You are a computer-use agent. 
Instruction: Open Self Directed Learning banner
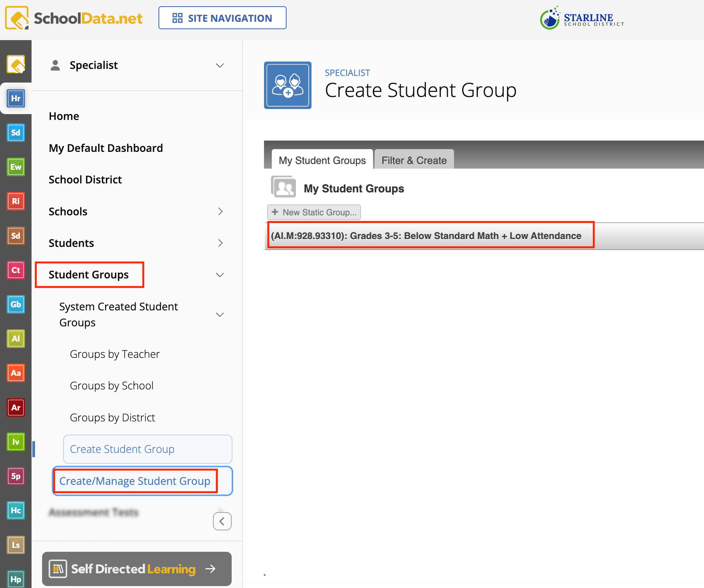tap(137, 569)
